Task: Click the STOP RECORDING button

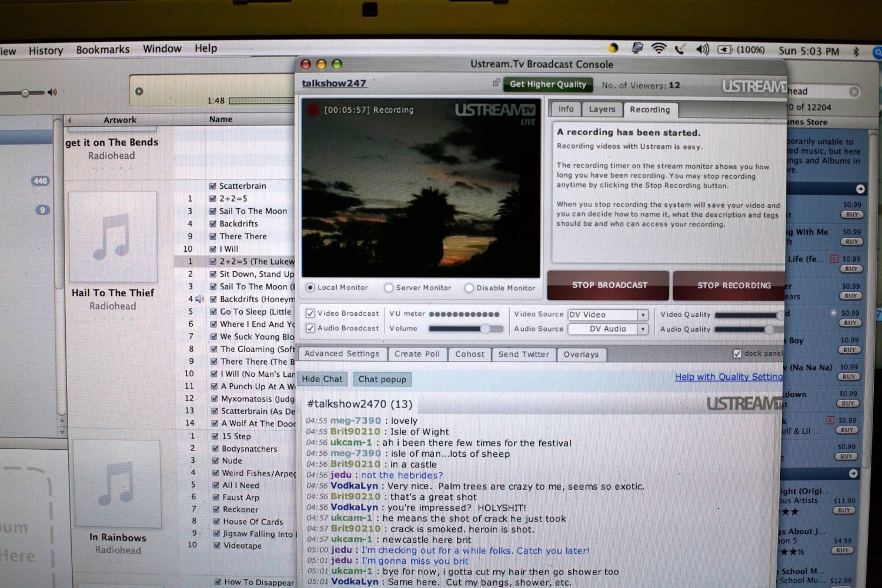Action: point(730,286)
